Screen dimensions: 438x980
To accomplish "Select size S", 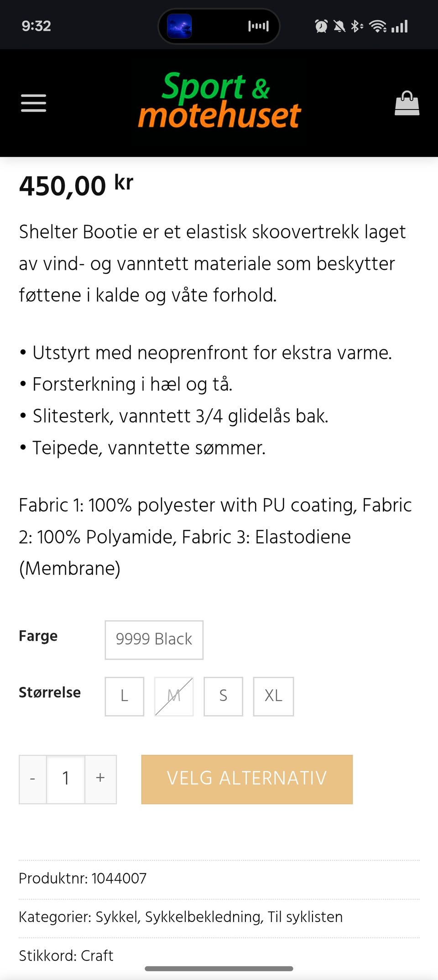I will click(223, 696).
